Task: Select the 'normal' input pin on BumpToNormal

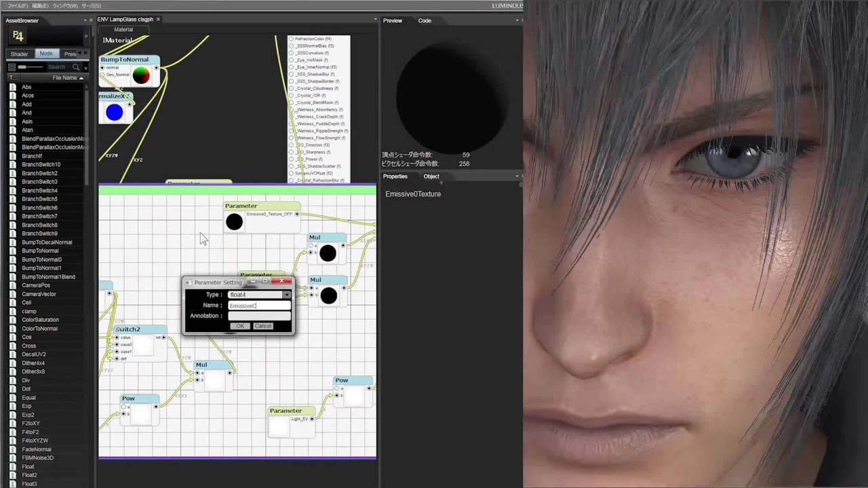Action: coord(102,68)
